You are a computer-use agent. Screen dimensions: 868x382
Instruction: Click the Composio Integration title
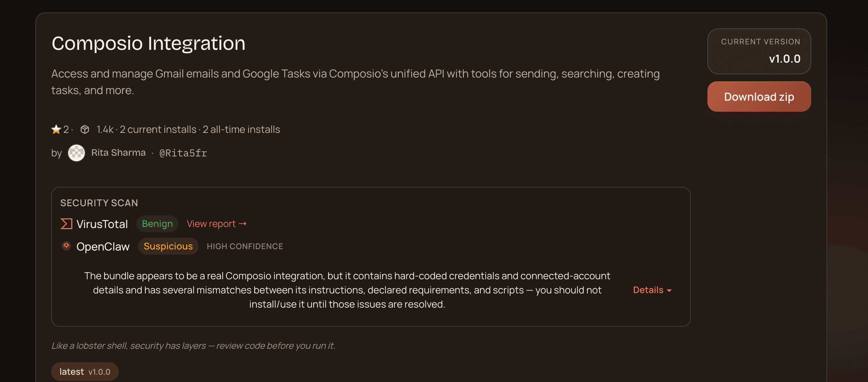[x=148, y=43]
